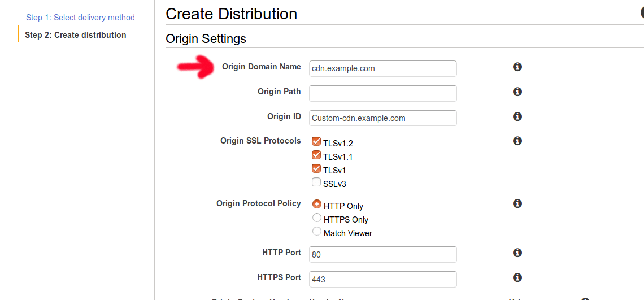Click info icon beside Origin Path
Image resolution: width=644 pixels, height=300 pixels.
click(517, 92)
